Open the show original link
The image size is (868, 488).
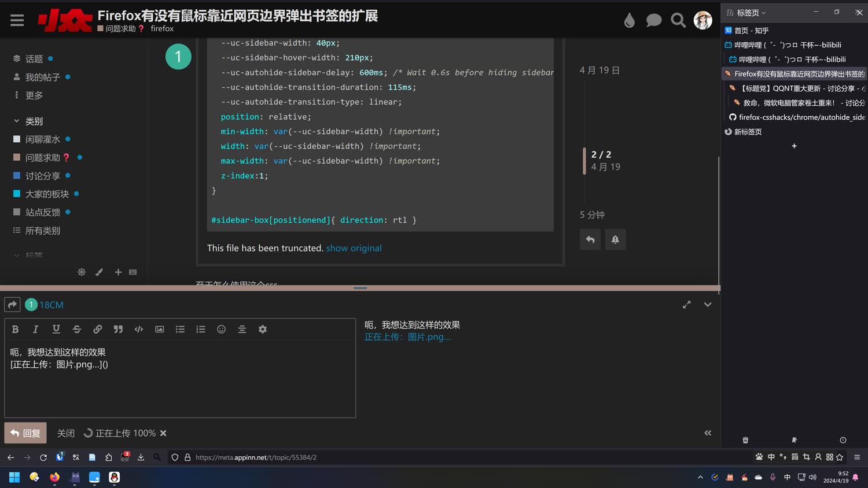354,248
